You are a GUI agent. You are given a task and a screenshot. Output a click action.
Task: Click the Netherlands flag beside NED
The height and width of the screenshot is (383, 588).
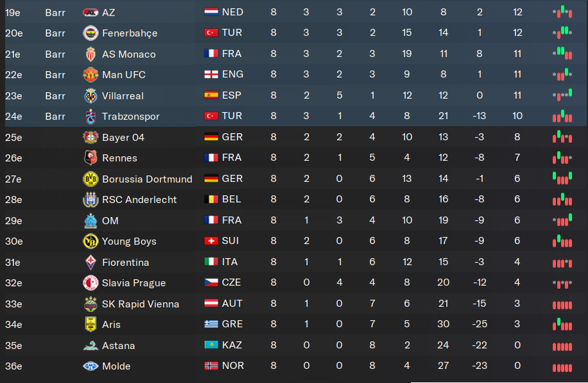point(211,12)
